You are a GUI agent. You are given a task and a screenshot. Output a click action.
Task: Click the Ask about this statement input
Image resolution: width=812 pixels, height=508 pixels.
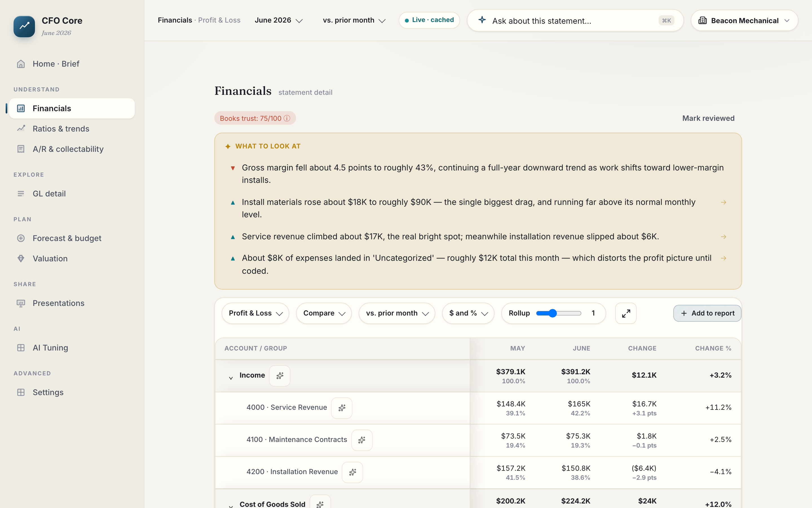(575, 21)
